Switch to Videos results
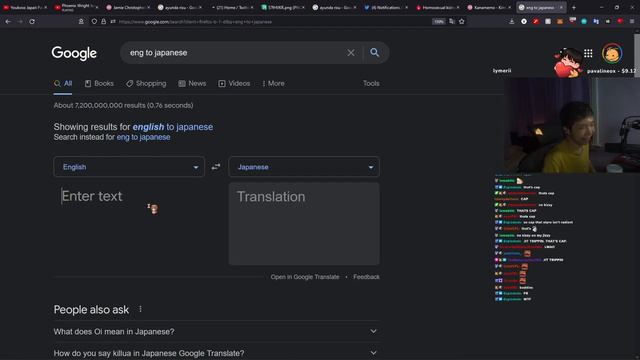The height and width of the screenshot is (360, 640). pos(234,83)
